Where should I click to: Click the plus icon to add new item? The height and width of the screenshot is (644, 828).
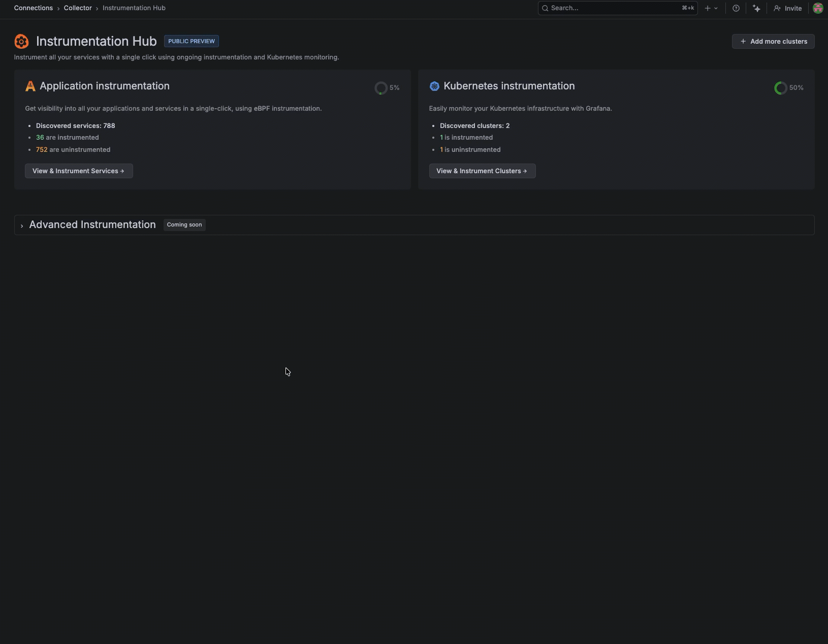(x=708, y=8)
